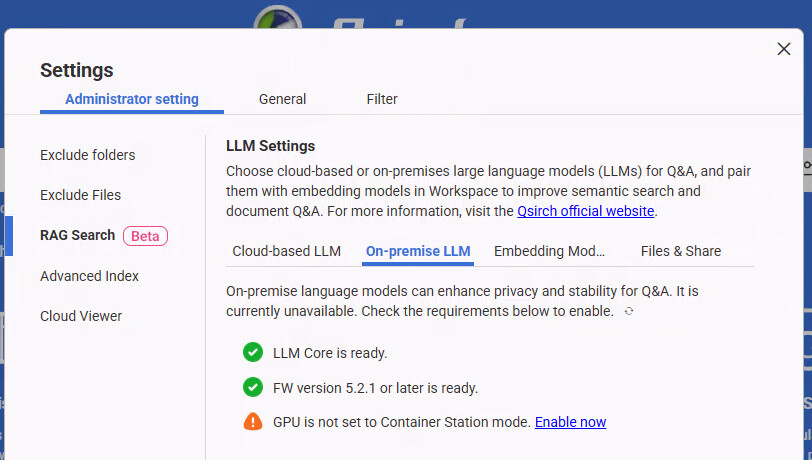812x460 pixels.
Task: Click the orange GPU warning icon
Action: click(253, 422)
